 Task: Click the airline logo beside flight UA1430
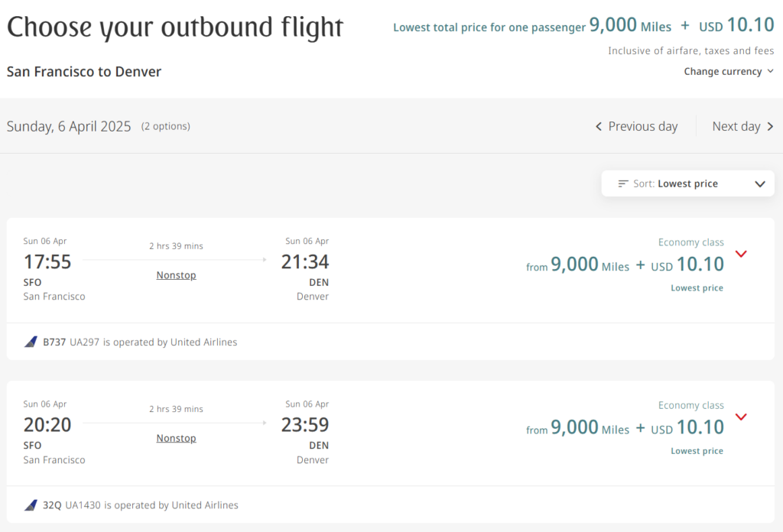tap(30, 505)
